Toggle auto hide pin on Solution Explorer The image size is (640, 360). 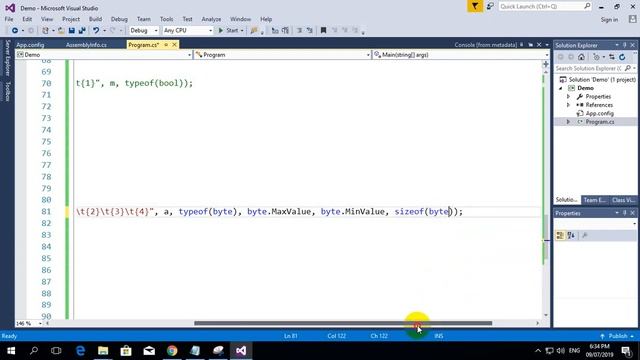(x=624, y=45)
